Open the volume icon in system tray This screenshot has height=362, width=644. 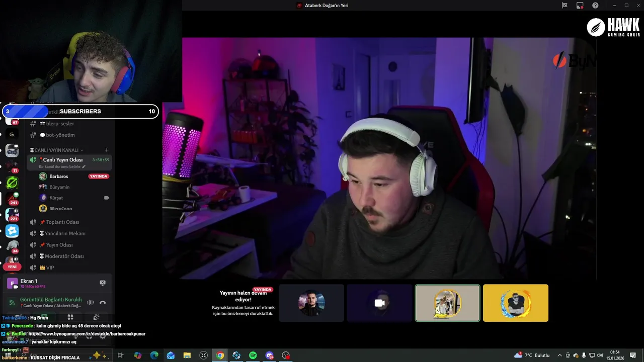(600, 355)
